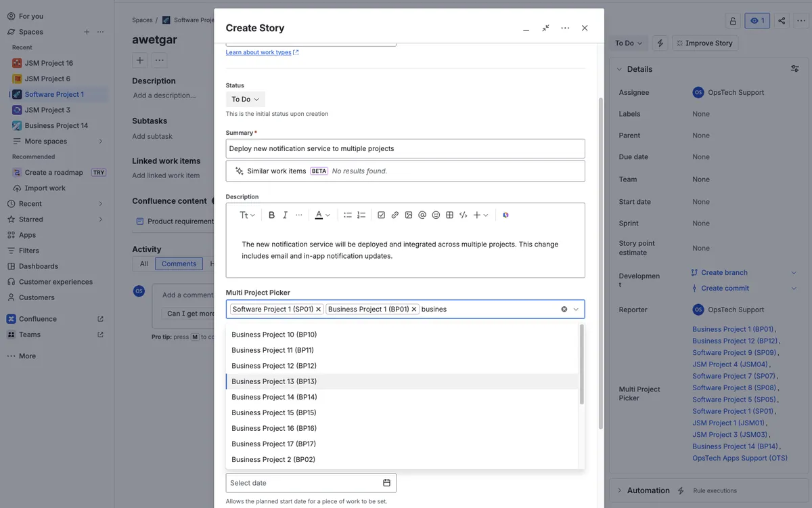Insert a table in the description
This screenshot has height=508, width=812.
tap(449, 215)
